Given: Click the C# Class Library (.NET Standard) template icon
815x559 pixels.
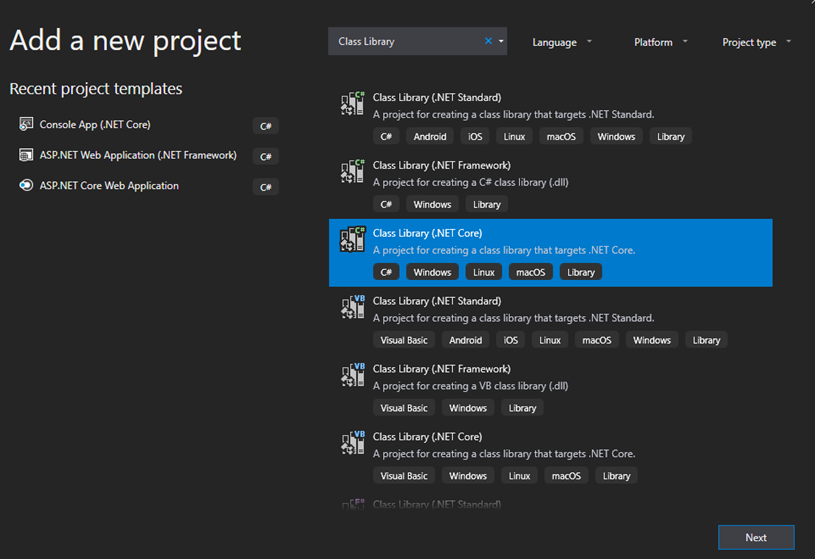Looking at the screenshot, I should [352, 103].
